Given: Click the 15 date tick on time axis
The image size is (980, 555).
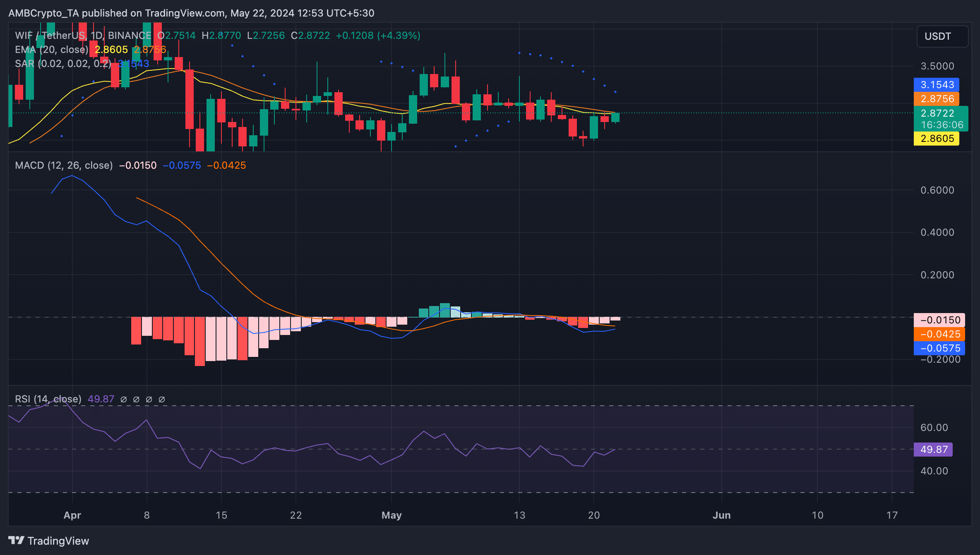Looking at the screenshot, I should [x=221, y=515].
